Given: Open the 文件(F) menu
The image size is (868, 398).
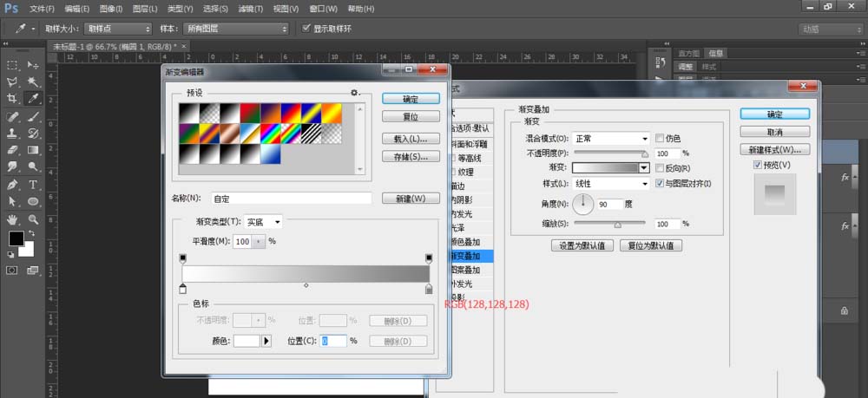Looking at the screenshot, I should (42, 9).
